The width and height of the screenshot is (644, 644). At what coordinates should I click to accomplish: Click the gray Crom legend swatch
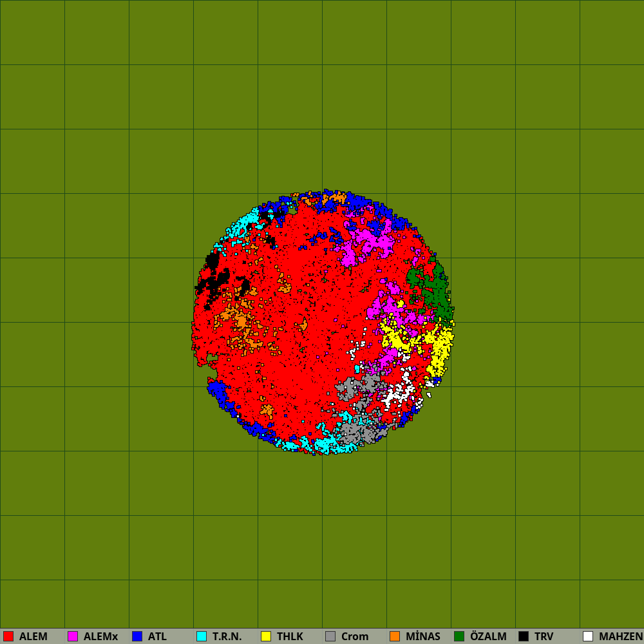coord(330,636)
